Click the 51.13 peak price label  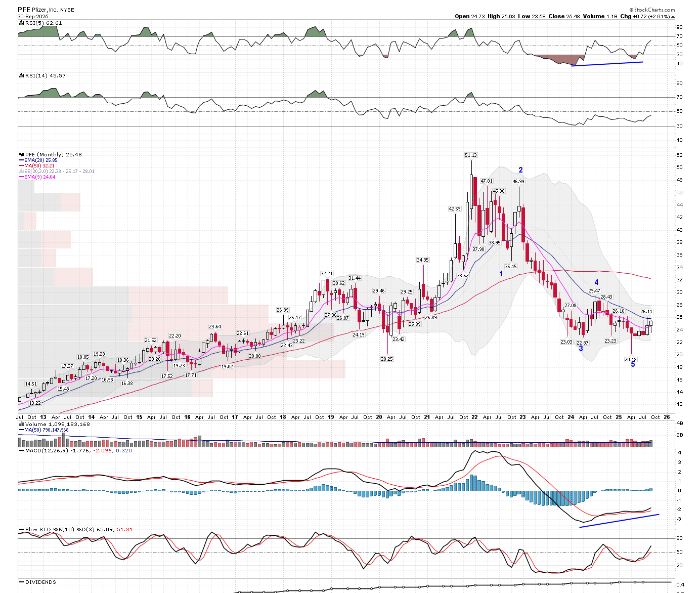(x=470, y=155)
